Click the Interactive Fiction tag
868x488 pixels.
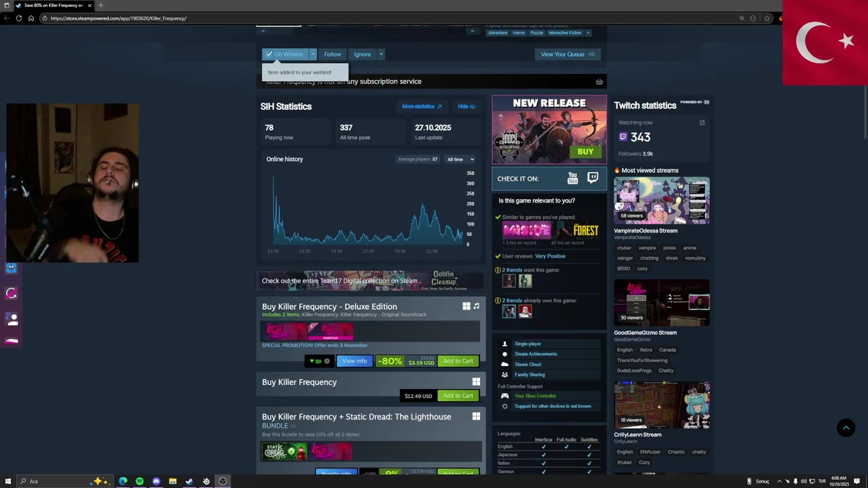[x=565, y=33]
